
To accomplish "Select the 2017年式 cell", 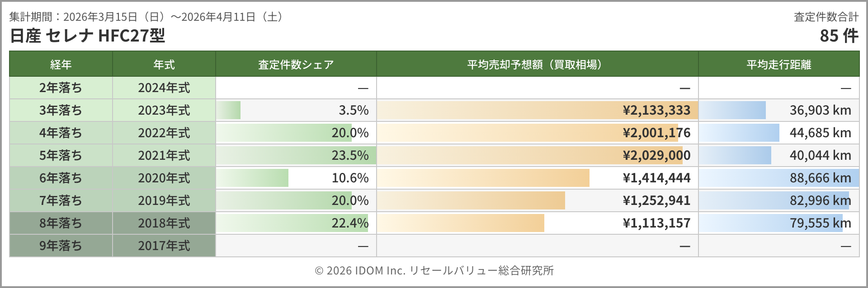I will coord(164,246).
